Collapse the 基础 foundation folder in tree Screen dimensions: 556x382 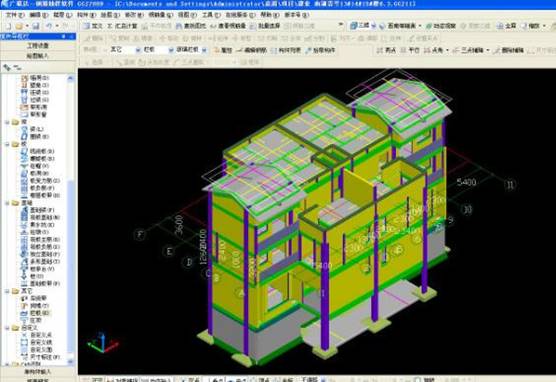(x=7, y=203)
